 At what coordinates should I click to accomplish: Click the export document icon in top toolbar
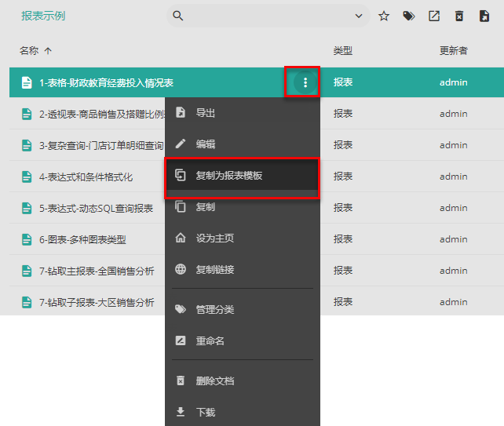pyautogui.click(x=484, y=16)
